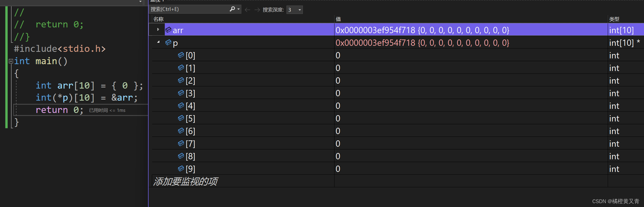The image size is (644, 207).
Task: Click the 已用时间 <= 1ms perf tip
Action: tap(107, 110)
